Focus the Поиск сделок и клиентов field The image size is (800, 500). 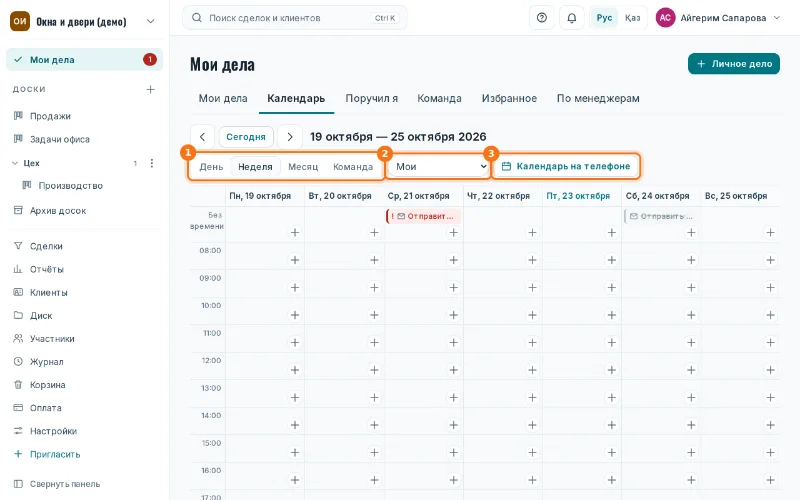(294, 18)
